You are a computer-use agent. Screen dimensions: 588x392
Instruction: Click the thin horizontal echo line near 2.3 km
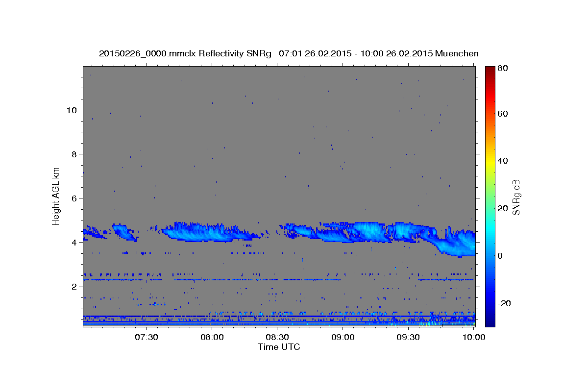pyautogui.click(x=279, y=279)
